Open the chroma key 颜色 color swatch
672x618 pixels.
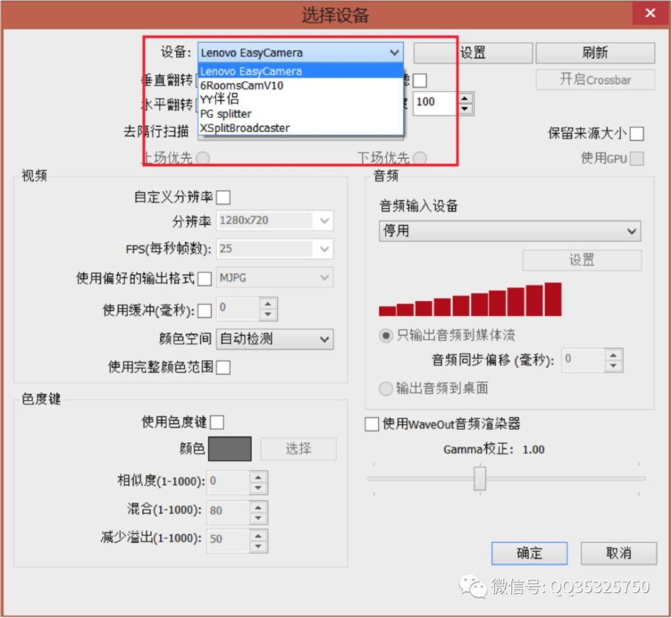pyautogui.click(x=229, y=449)
